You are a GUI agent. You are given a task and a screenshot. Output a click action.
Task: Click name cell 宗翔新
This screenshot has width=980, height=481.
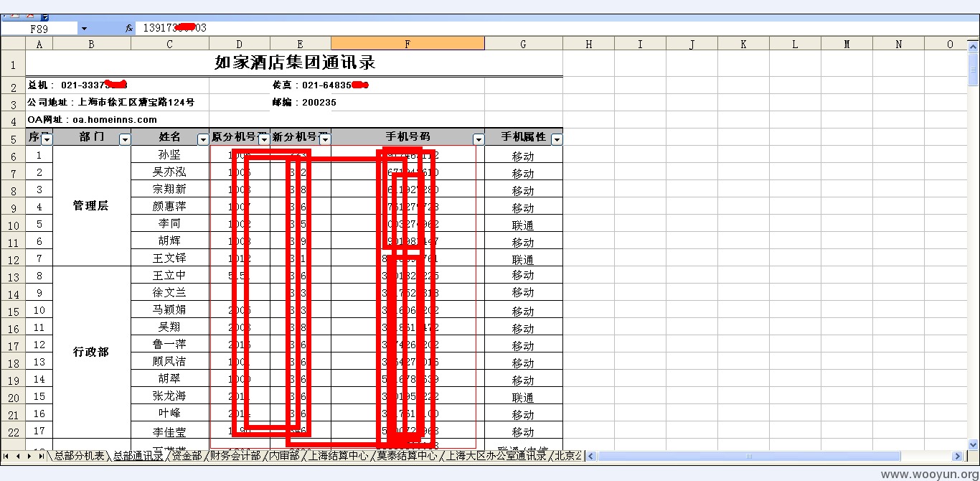click(170, 190)
